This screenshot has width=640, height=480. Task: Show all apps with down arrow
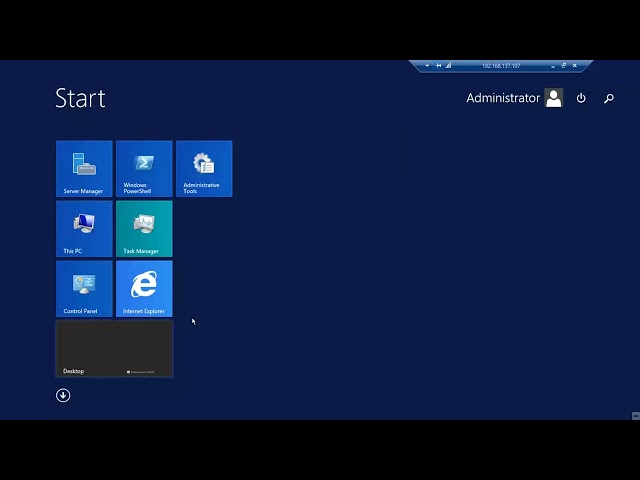[x=63, y=395]
